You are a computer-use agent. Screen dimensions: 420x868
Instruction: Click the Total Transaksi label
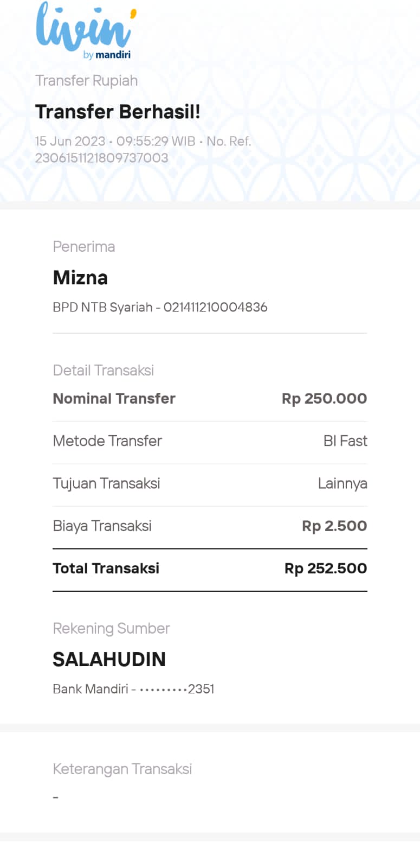point(106,569)
